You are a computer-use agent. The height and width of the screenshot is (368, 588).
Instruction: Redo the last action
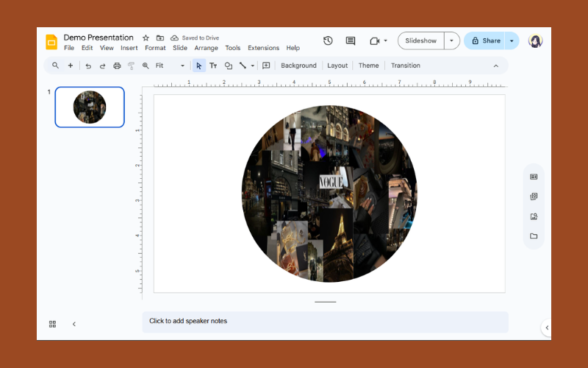[102, 66]
